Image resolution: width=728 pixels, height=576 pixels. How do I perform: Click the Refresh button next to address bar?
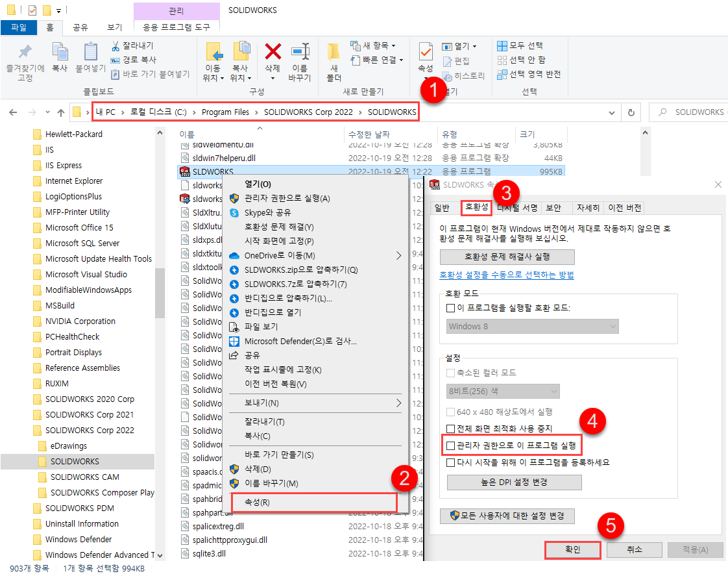tap(631, 112)
